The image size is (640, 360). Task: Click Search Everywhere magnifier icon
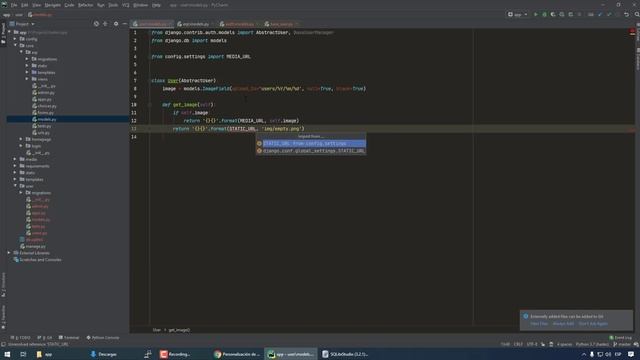[x=636, y=14]
